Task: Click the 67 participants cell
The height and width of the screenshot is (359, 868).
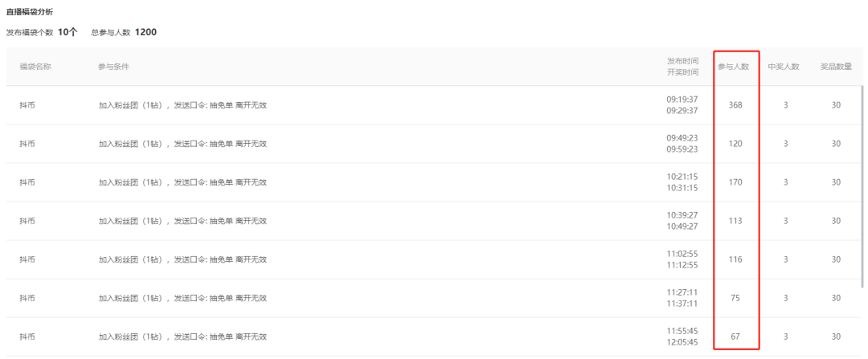Action: (x=735, y=337)
